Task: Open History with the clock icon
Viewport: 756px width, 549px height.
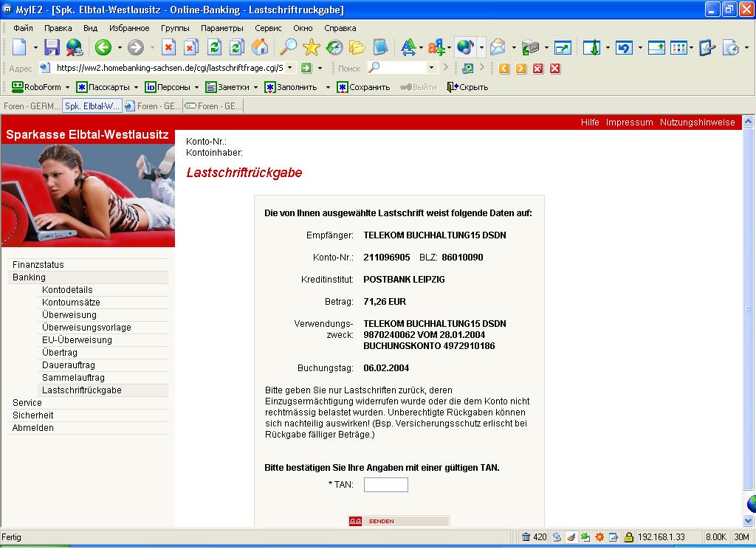Action: [334, 47]
